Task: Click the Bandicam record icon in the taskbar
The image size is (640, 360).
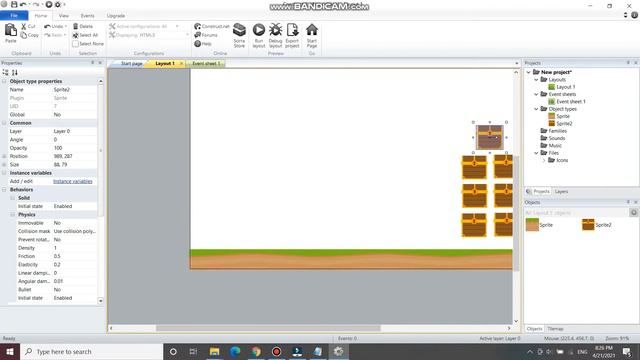Action: pyautogui.click(x=276, y=351)
